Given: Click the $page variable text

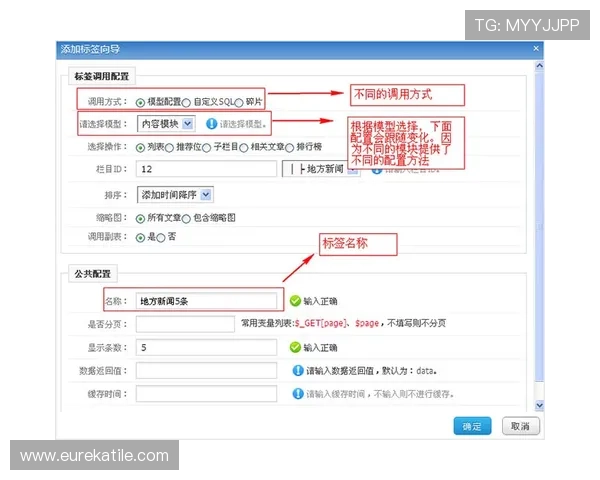Looking at the screenshot, I should tap(367, 323).
